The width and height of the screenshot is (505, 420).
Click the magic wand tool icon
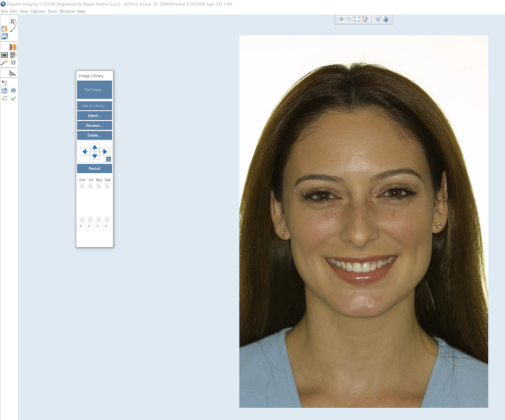tap(5, 63)
